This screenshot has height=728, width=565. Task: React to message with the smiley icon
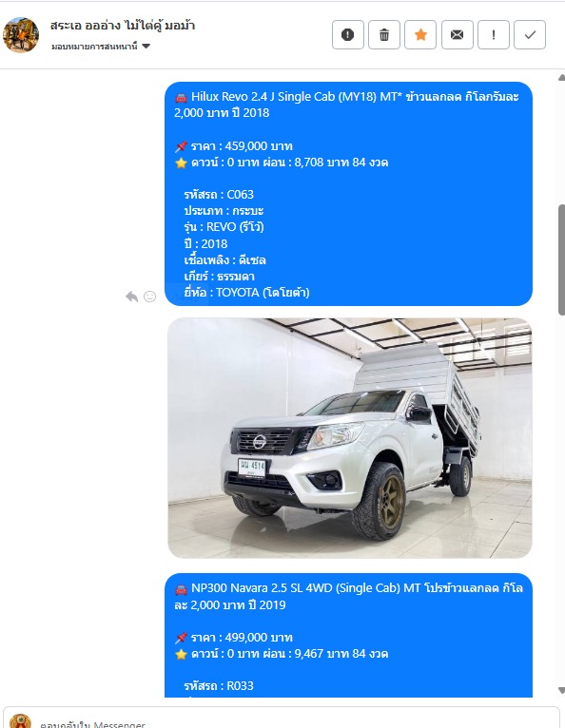149,297
